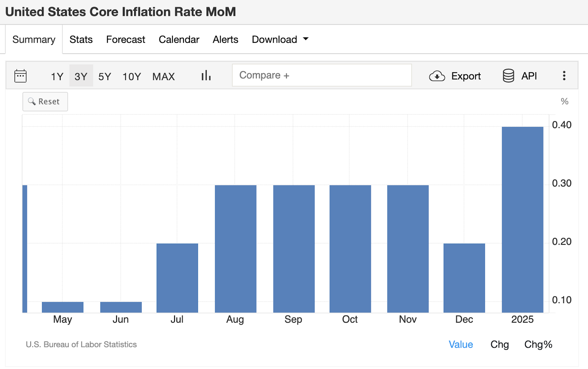Click the Oct bar in the chart
Image resolution: width=588 pixels, height=369 pixels.
350,249
